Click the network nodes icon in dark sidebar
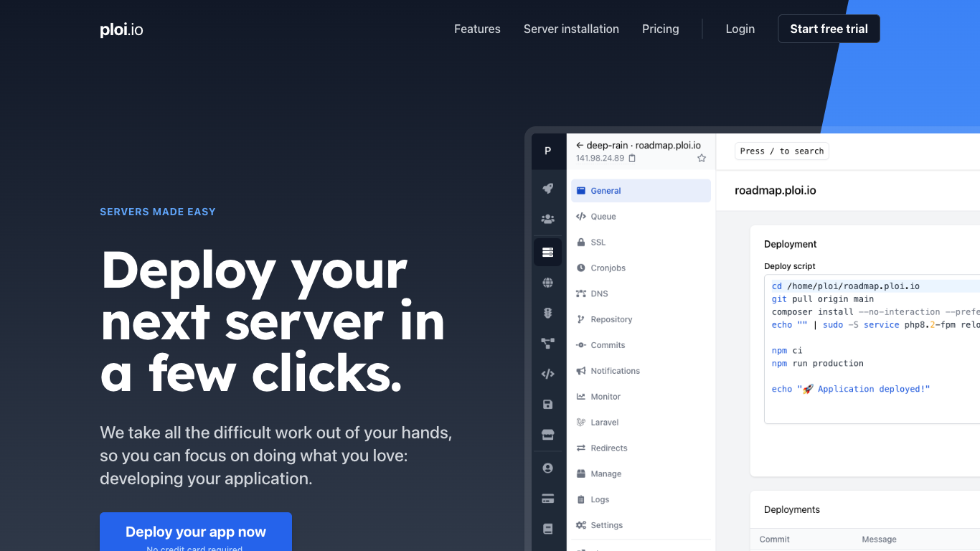The height and width of the screenshot is (551, 980). pos(548,344)
